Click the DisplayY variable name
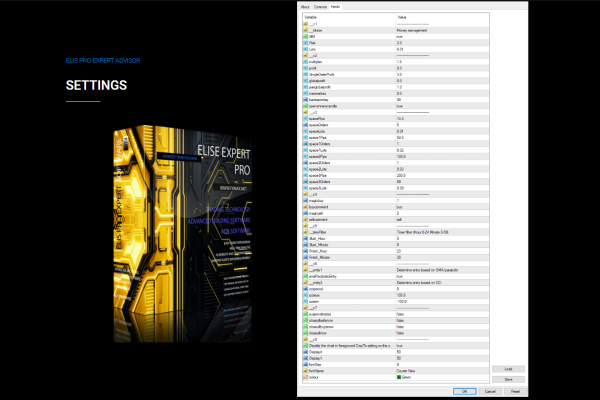The image size is (600, 400). point(315,358)
